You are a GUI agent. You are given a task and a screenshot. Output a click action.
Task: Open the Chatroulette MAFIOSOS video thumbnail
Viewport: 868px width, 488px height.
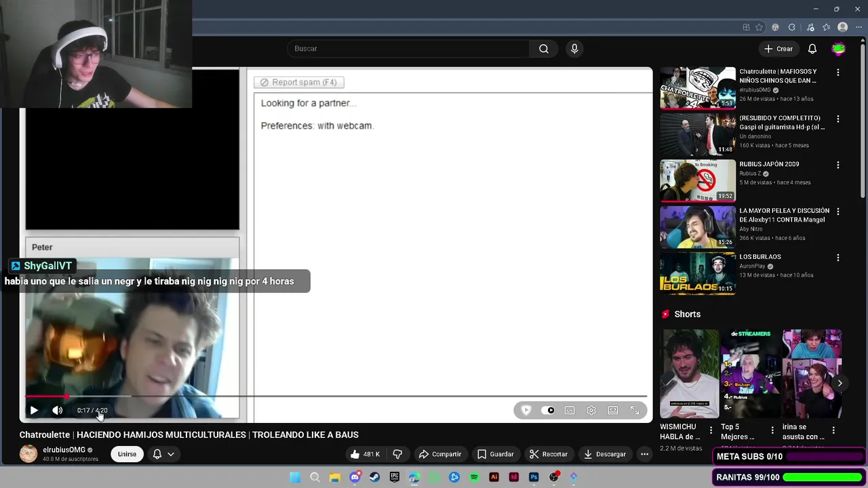pos(698,88)
